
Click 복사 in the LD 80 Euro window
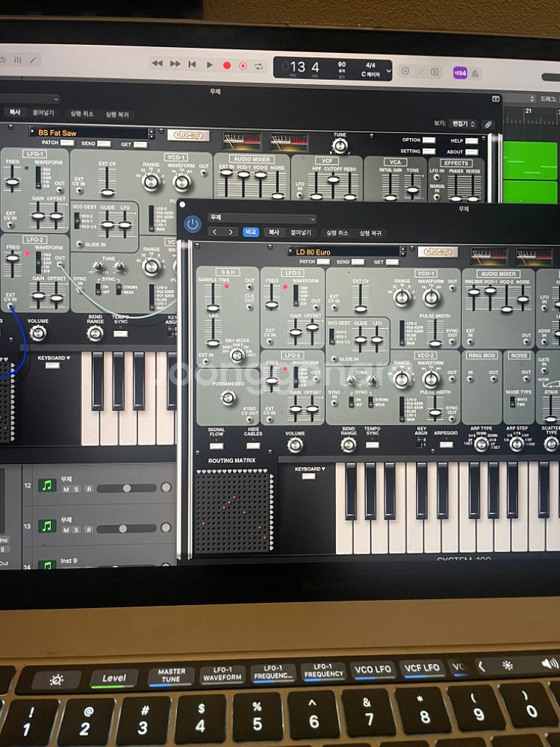pos(274,232)
